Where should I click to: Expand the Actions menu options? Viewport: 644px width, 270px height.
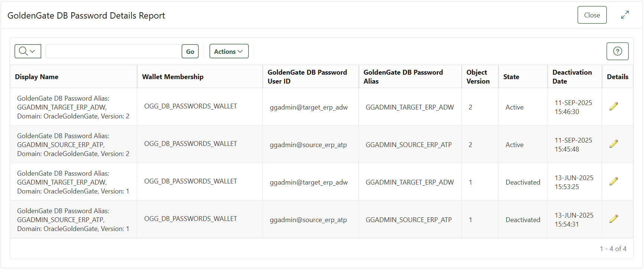tap(229, 51)
